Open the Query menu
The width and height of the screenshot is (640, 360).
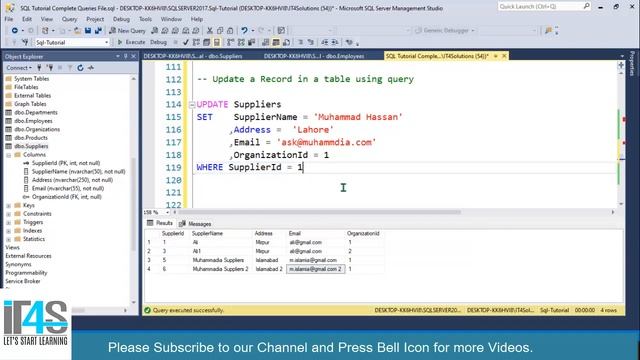click(69, 19)
